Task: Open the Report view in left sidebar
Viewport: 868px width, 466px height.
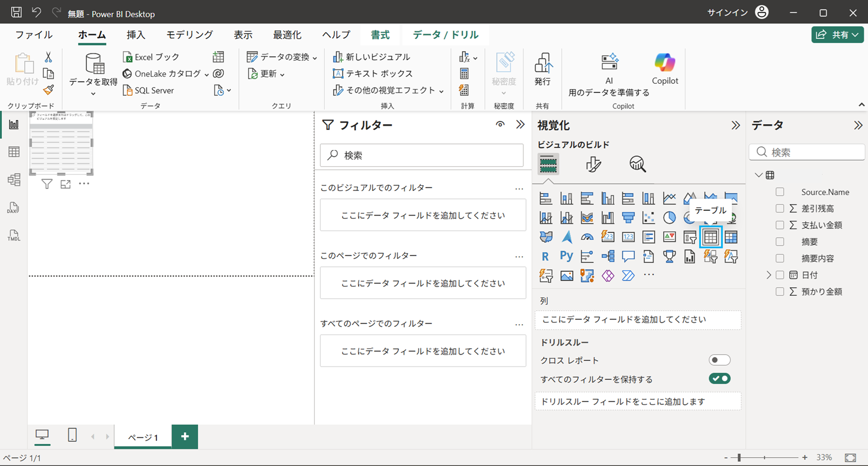Action: 14,124
